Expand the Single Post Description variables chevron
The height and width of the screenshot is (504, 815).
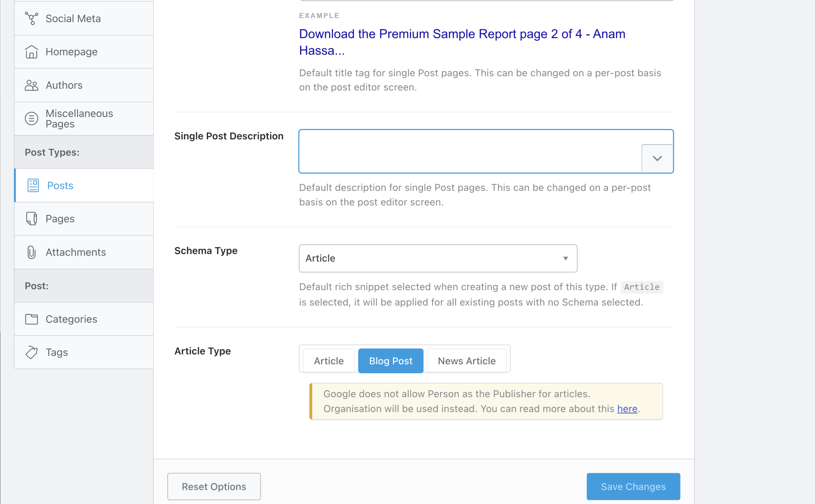(x=657, y=158)
